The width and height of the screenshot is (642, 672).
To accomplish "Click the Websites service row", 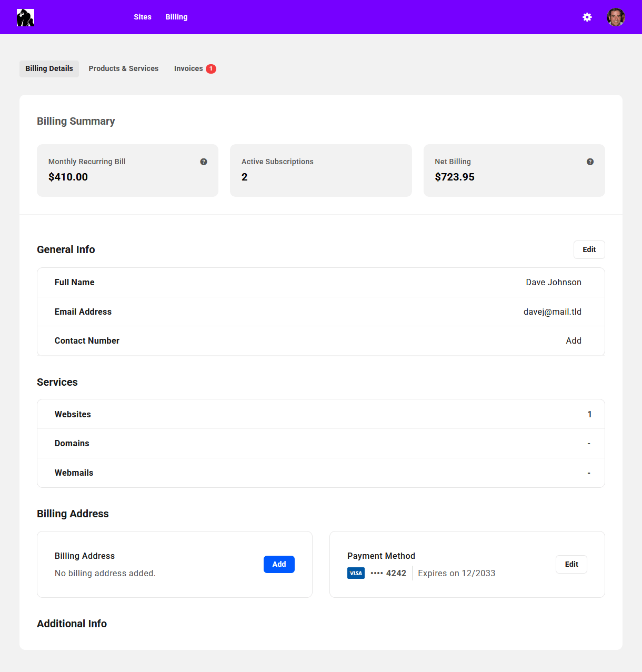I will pyautogui.click(x=320, y=414).
